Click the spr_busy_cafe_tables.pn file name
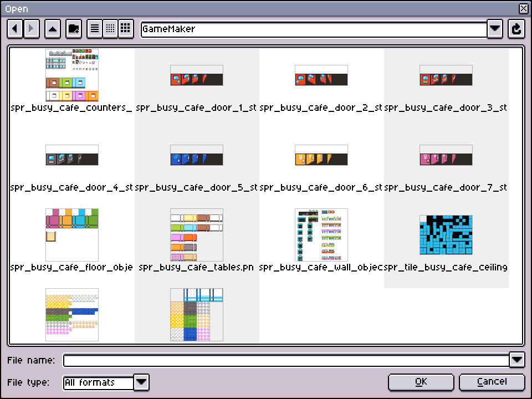 tap(196, 267)
